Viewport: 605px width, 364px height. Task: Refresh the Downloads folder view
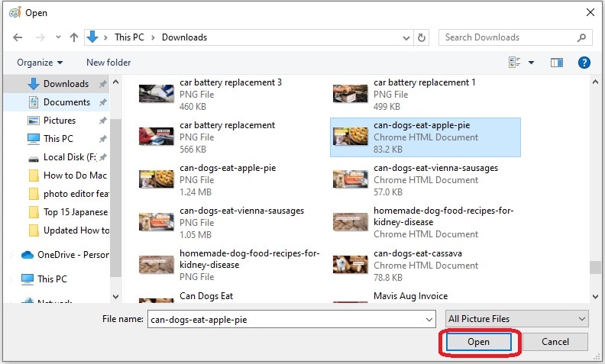(x=422, y=37)
